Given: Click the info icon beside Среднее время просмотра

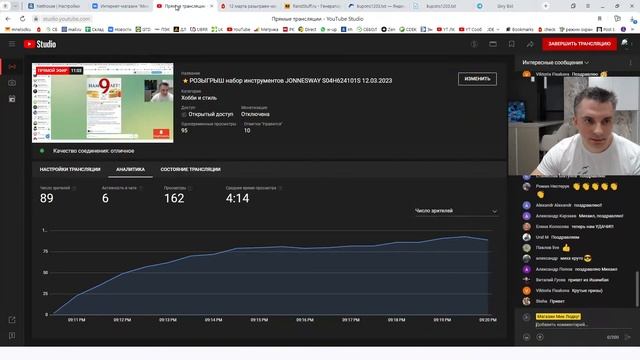Looking at the screenshot, I should click(280, 188).
